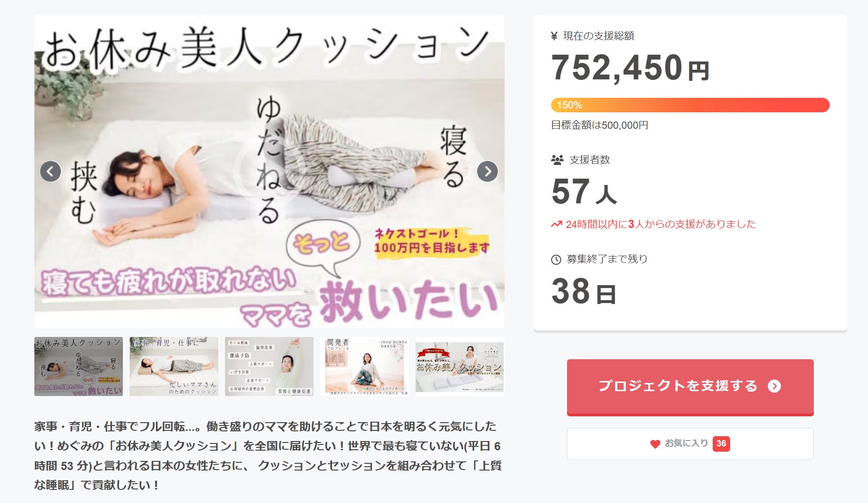Select the fifth thumbnail showing the cushion set
Viewport: 868px width, 503px height.
[x=460, y=366]
